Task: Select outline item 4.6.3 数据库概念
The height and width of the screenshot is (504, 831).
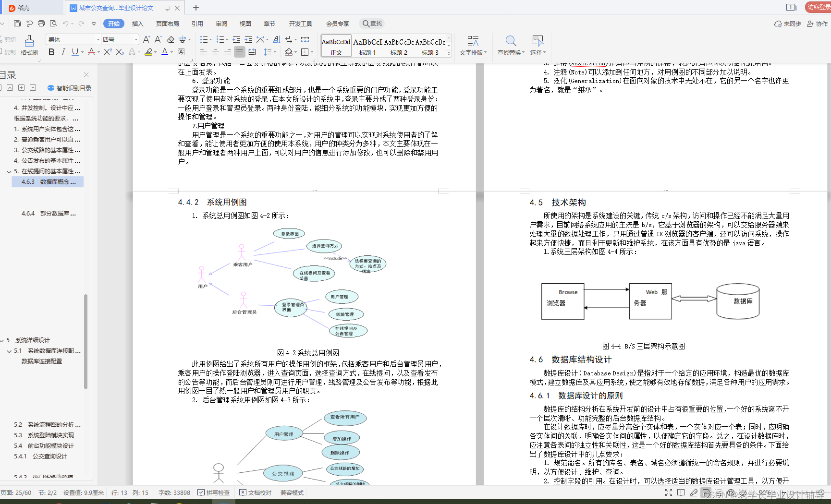Action: (47, 181)
